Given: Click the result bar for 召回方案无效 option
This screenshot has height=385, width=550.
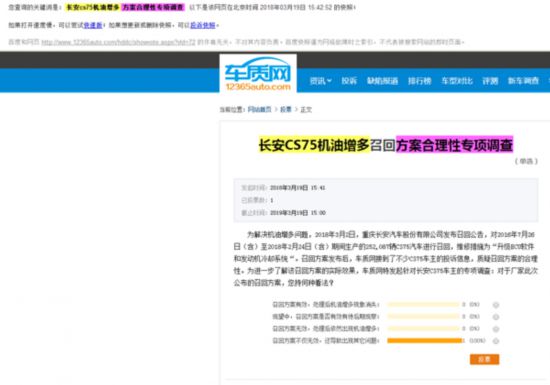Looking at the screenshot, I should 423,329.
